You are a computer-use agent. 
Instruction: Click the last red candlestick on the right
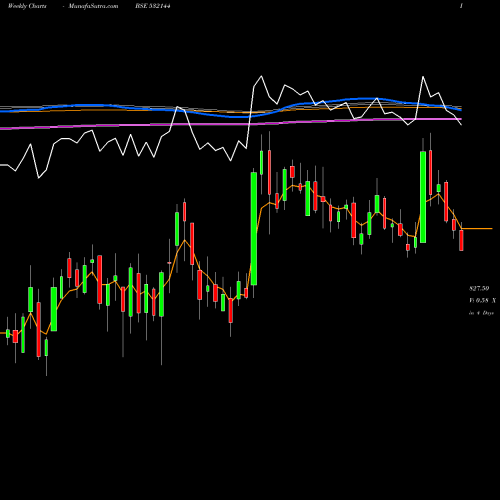(461, 240)
